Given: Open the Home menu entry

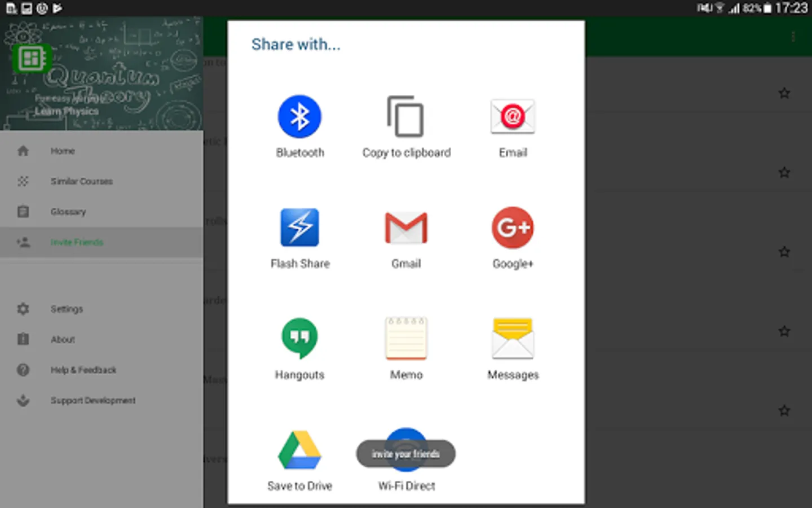Looking at the screenshot, I should pyautogui.click(x=101, y=151).
